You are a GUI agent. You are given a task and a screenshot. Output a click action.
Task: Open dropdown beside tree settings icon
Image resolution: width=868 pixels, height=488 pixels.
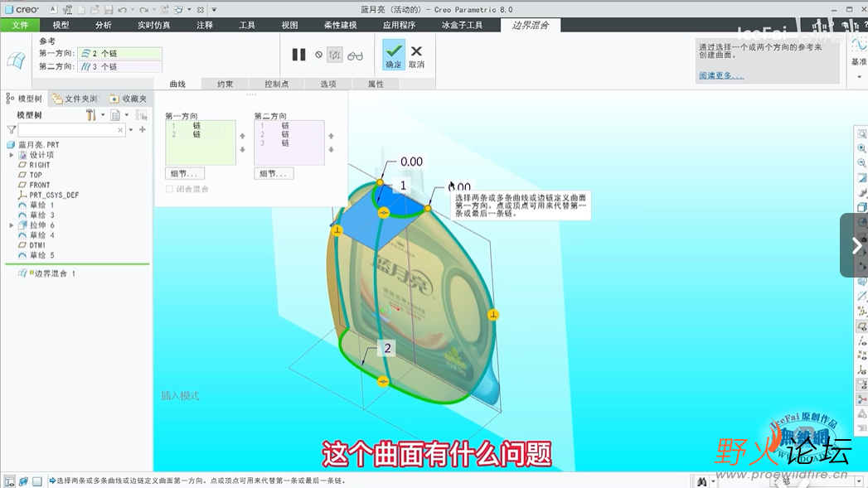[x=103, y=115]
